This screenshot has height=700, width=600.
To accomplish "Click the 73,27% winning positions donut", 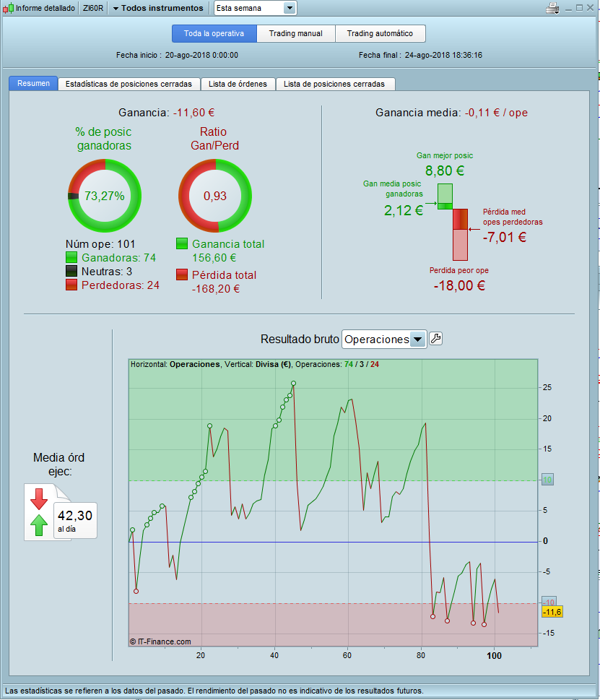I will click(105, 196).
